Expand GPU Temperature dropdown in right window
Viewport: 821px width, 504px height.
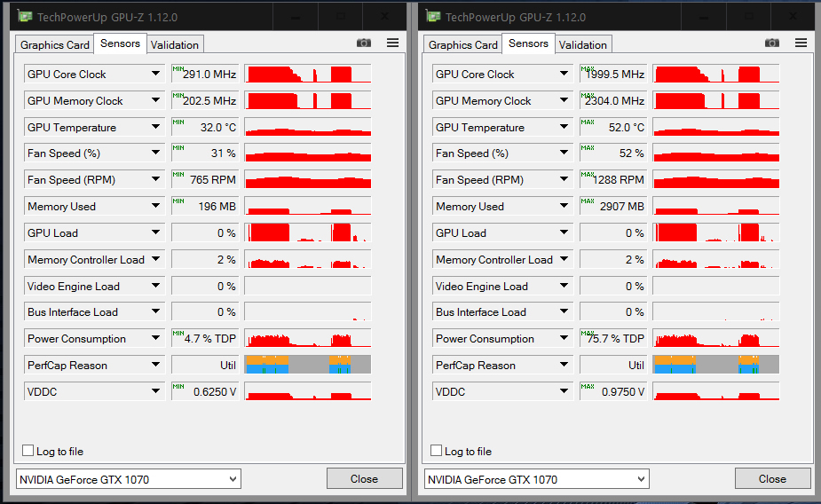pyautogui.click(x=564, y=127)
